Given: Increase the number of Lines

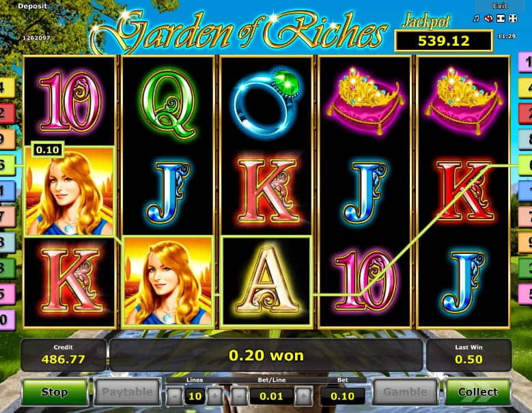Looking at the screenshot, I should pos(215,396).
